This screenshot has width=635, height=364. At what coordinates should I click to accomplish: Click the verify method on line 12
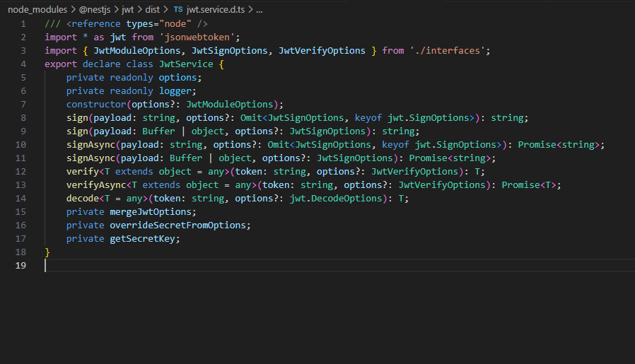(83, 172)
